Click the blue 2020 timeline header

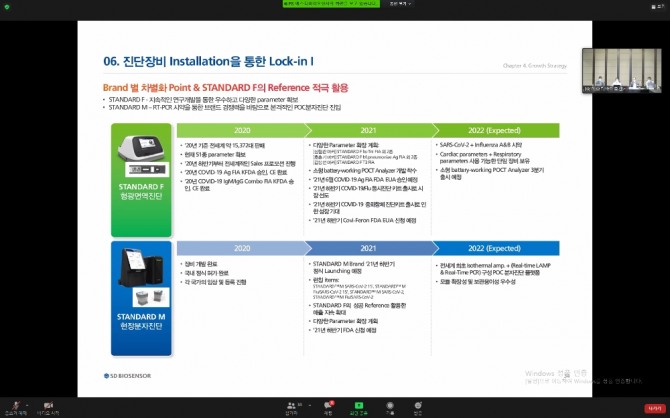(x=242, y=248)
